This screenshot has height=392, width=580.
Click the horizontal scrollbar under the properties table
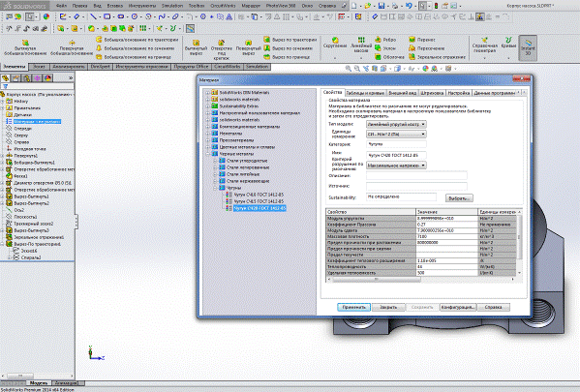(421, 280)
